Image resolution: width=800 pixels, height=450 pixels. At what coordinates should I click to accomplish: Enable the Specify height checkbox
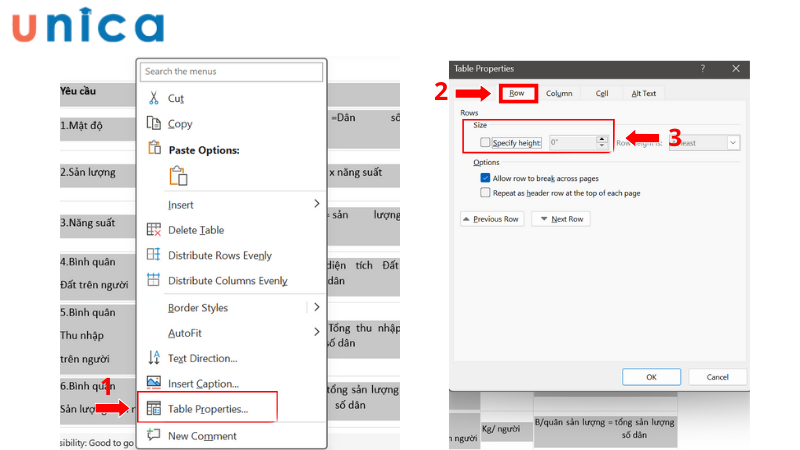tap(485, 143)
